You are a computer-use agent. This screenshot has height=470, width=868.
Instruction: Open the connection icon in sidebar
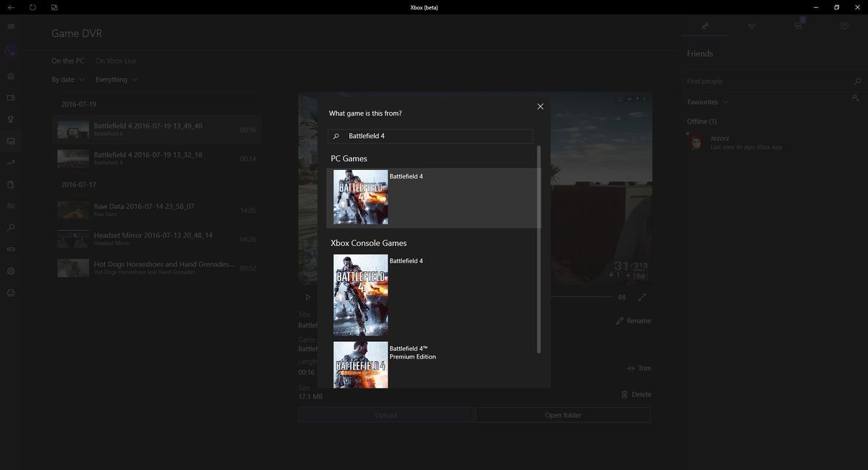pyautogui.click(x=11, y=249)
